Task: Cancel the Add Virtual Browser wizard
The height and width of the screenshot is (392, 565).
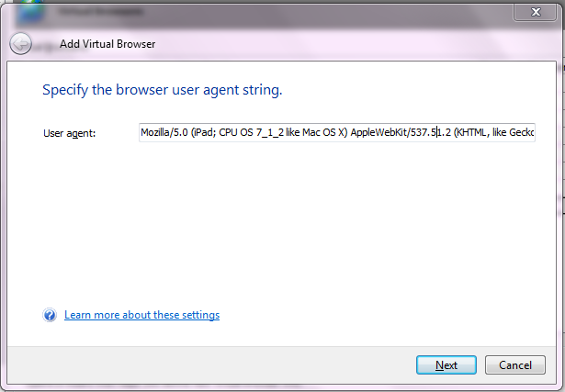Action: (x=514, y=365)
